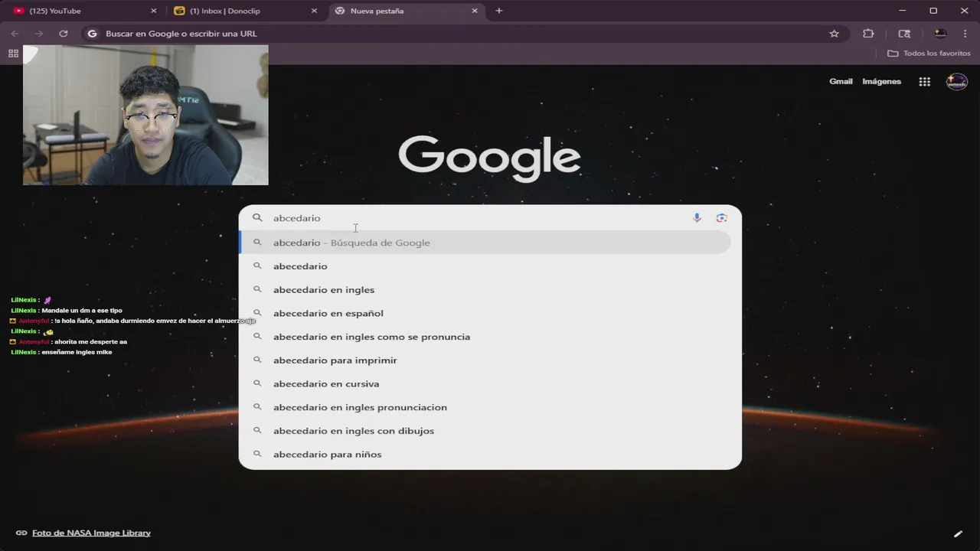980x551 pixels.
Task: Pick 'abecedario en ingles como se pronuncia'
Action: pyautogui.click(x=485, y=337)
